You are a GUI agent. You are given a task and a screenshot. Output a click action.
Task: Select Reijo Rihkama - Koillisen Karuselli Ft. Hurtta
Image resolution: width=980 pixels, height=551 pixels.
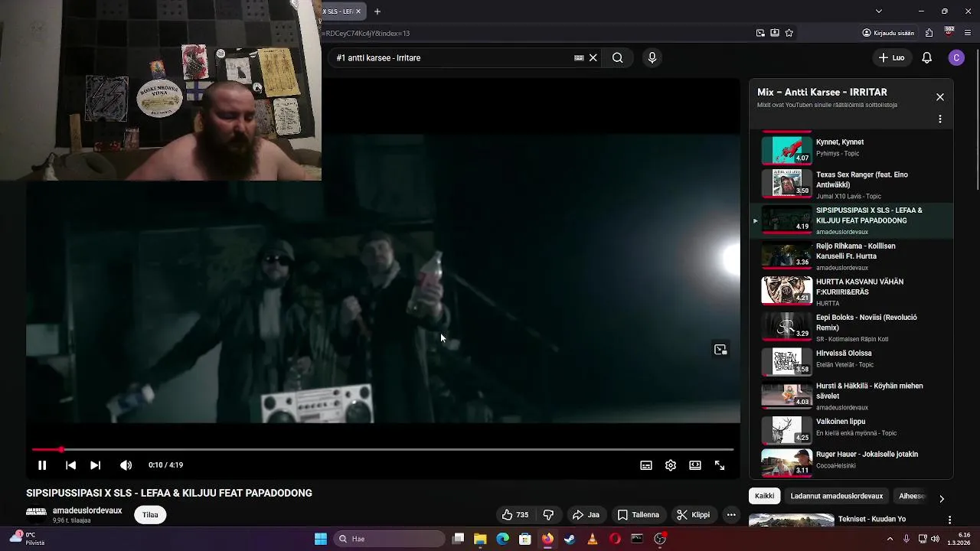850,256
